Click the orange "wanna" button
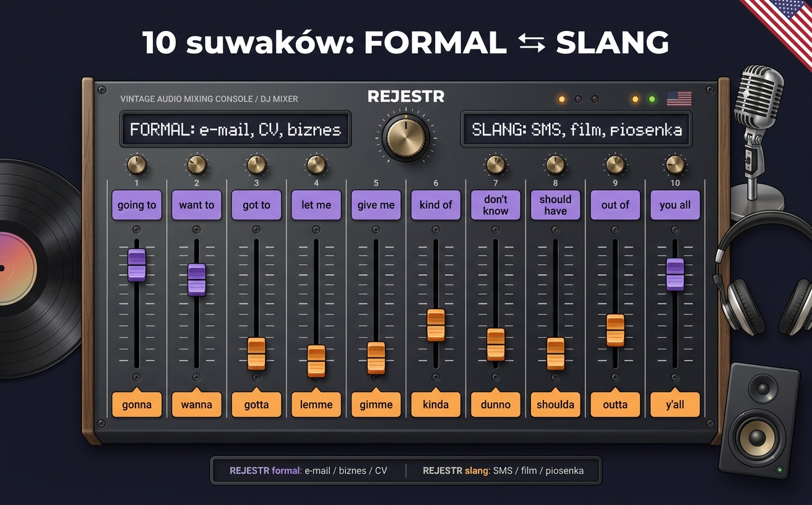The image size is (812, 505). click(x=197, y=404)
